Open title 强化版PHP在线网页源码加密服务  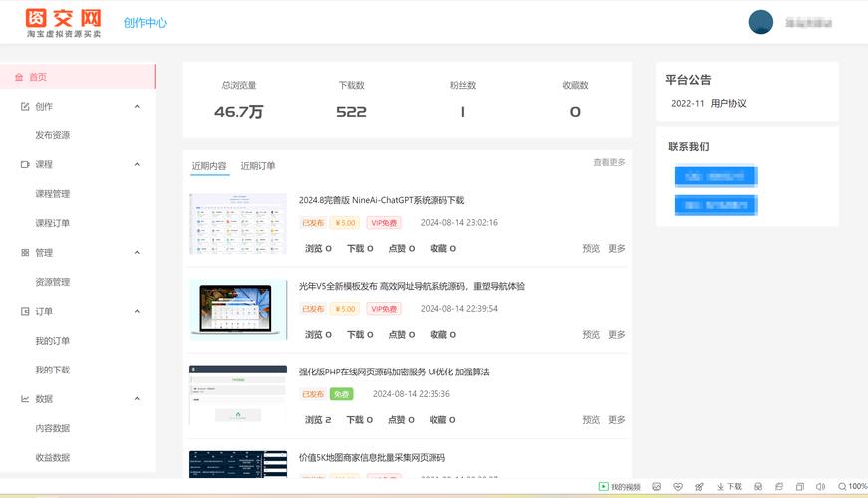[x=395, y=372]
